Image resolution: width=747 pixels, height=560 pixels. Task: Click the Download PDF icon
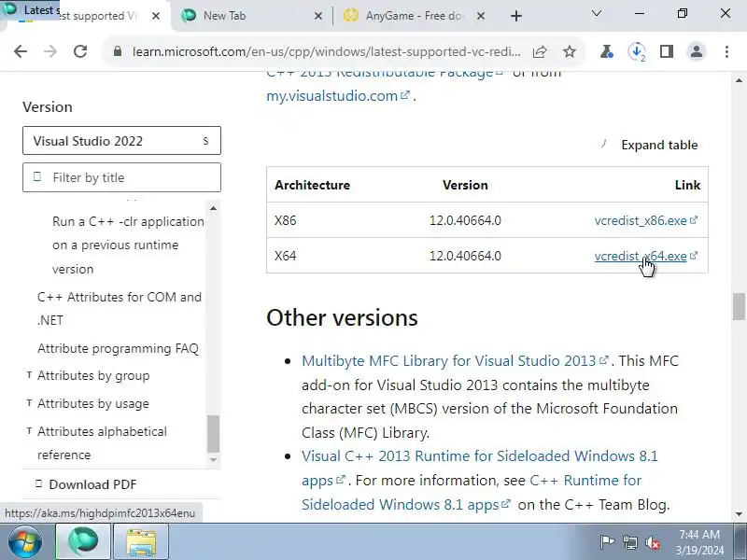[x=38, y=483]
